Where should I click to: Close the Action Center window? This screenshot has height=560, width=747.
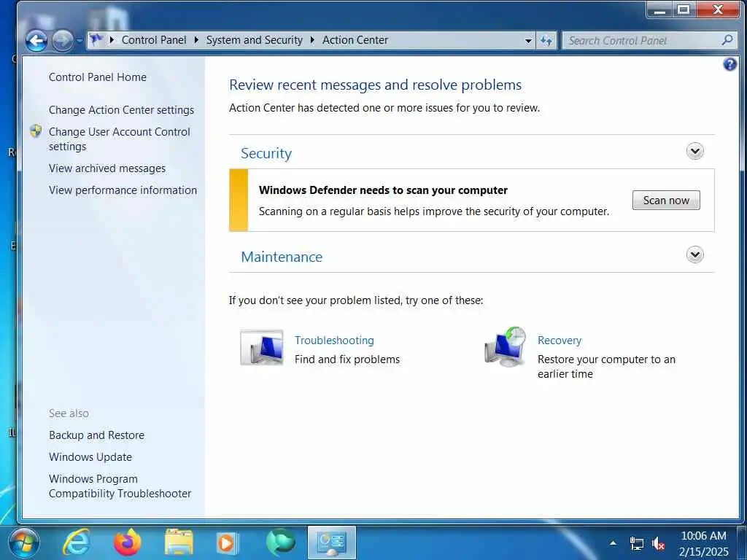(x=718, y=9)
